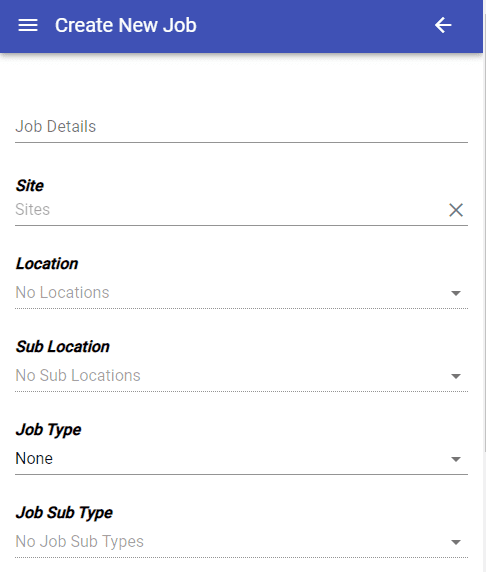Click the Location field label

[x=47, y=264]
